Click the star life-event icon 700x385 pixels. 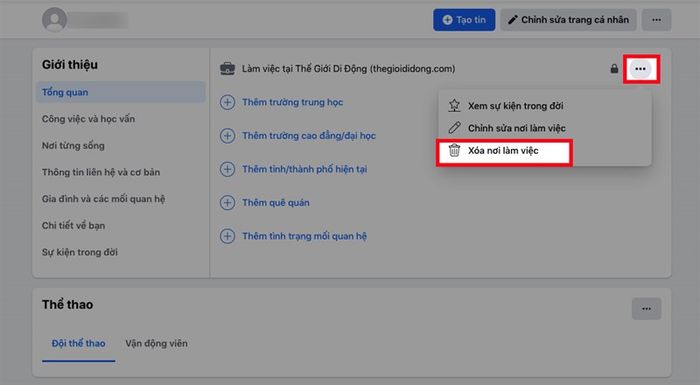click(x=454, y=105)
